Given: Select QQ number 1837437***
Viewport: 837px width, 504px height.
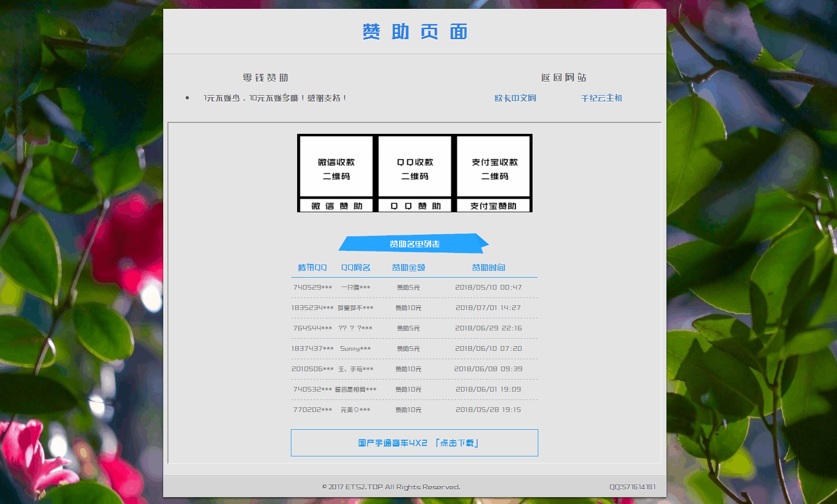Looking at the screenshot, I should (x=312, y=348).
